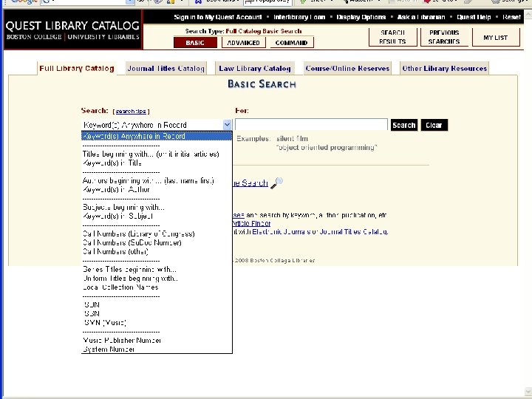Open MY LIST
532x399 pixels.
pyautogui.click(x=496, y=38)
